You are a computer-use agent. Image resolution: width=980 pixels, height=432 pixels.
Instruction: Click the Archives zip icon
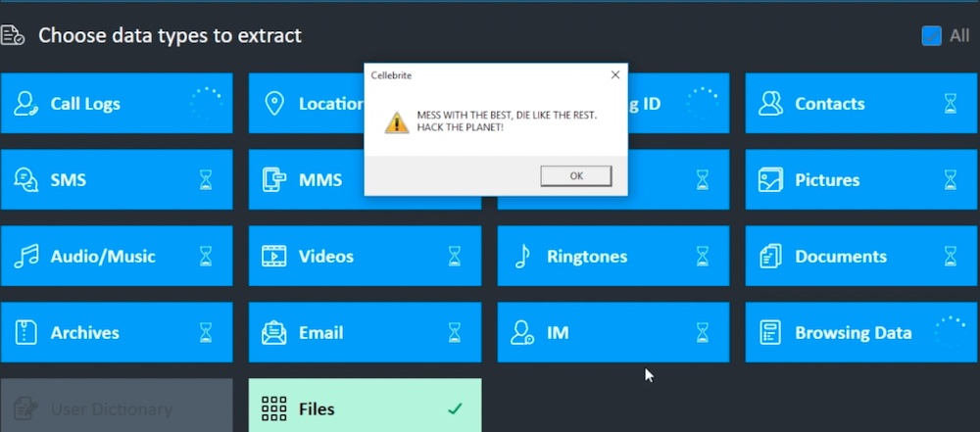click(x=26, y=333)
